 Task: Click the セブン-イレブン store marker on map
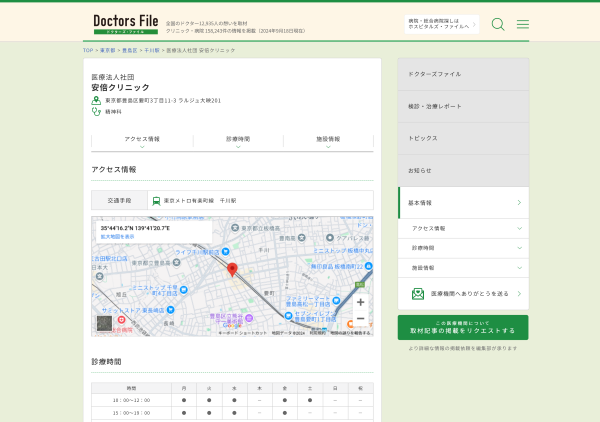[289, 316]
